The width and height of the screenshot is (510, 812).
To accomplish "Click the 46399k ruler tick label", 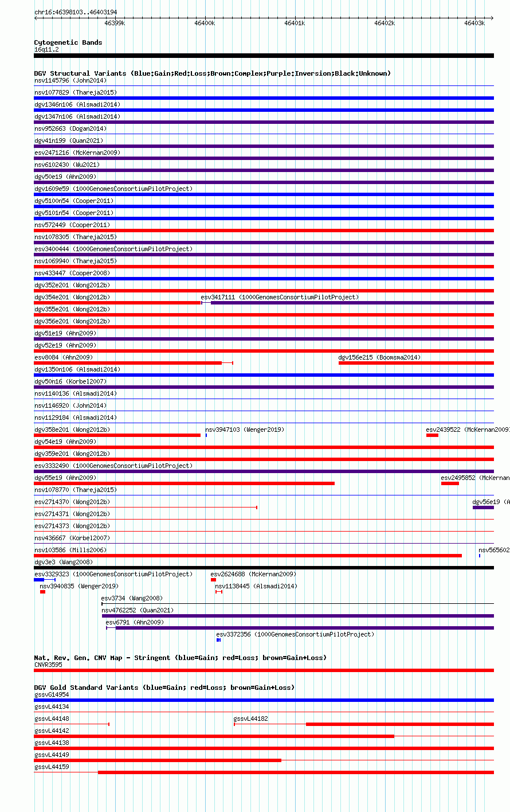I will 115,23.
